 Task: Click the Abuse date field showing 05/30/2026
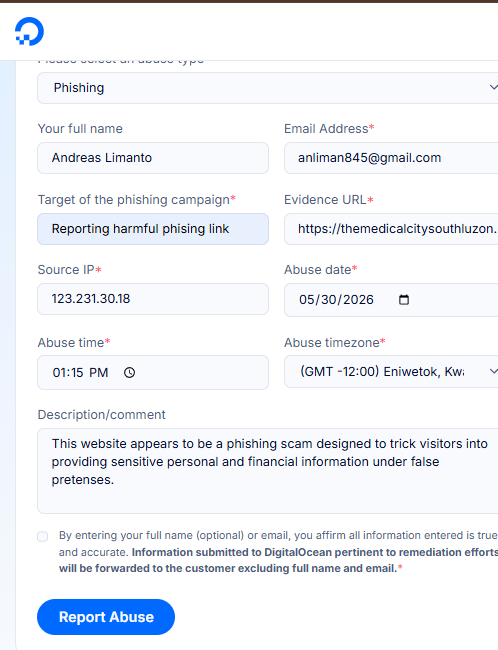391,300
